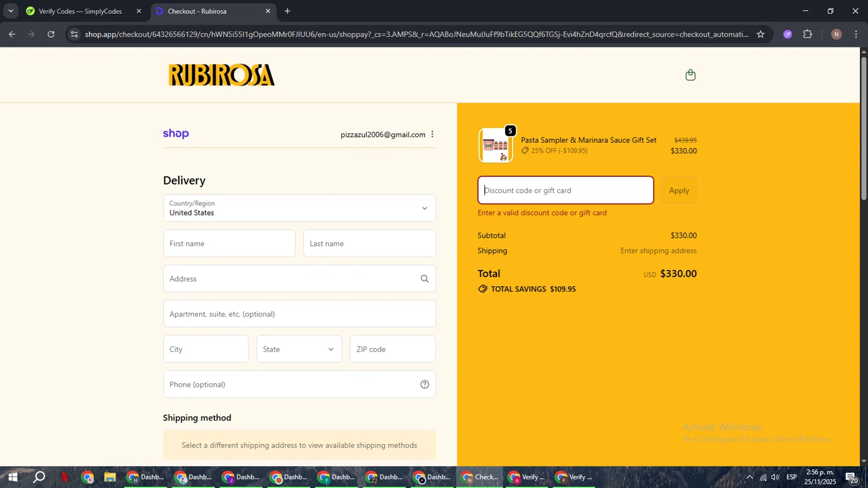Screen dimensions: 868x488
Task: Click the address search magnifier icon
Action: 425,279
